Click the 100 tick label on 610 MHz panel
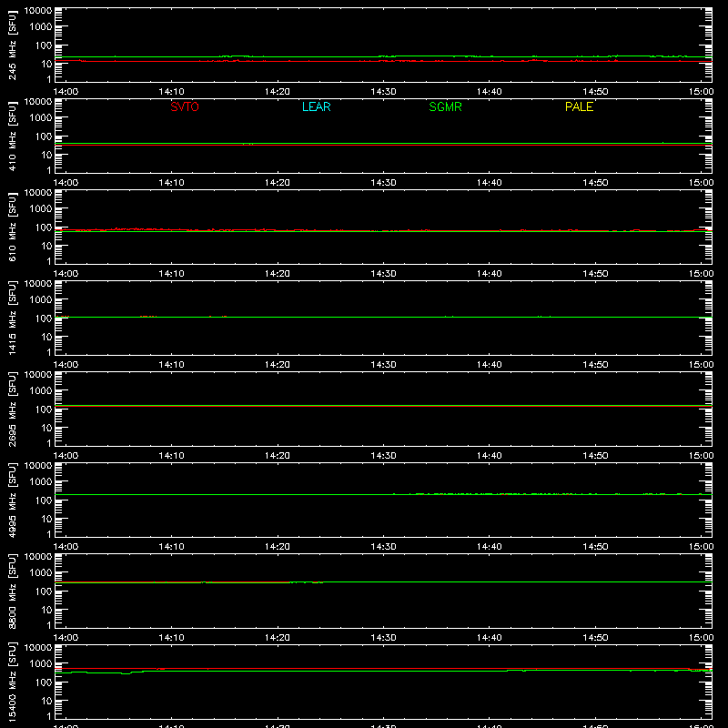728x728 pixels. click(44, 227)
